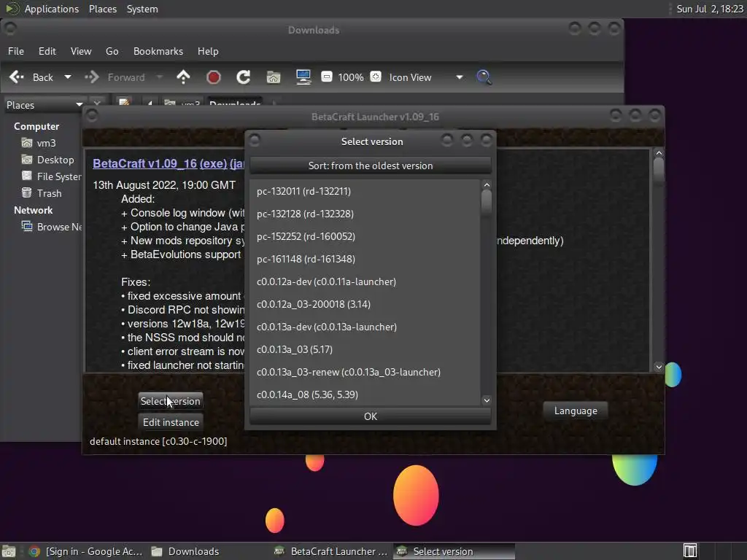Select version c0.0.13a-dev
This screenshot has width=747, height=560.
pyautogui.click(x=365, y=327)
